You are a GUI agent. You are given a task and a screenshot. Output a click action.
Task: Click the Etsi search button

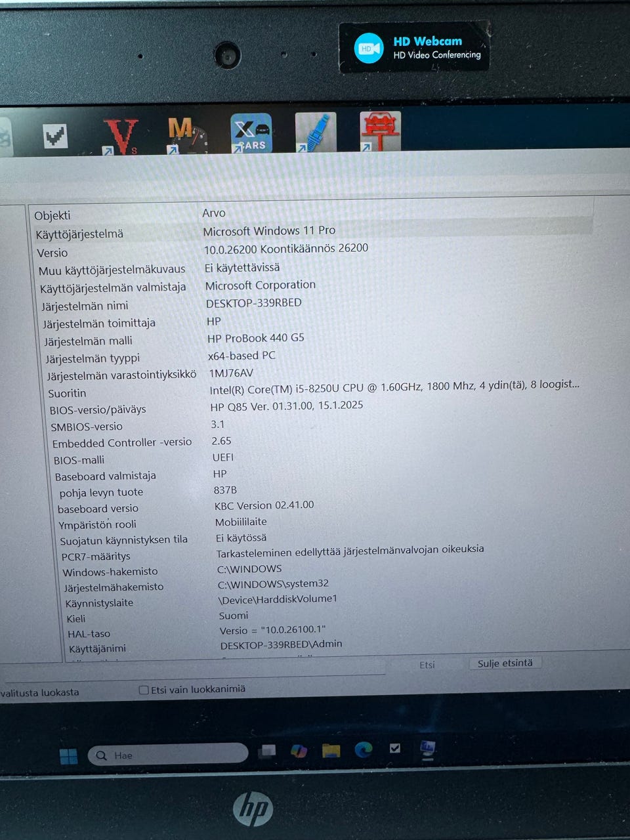click(427, 665)
